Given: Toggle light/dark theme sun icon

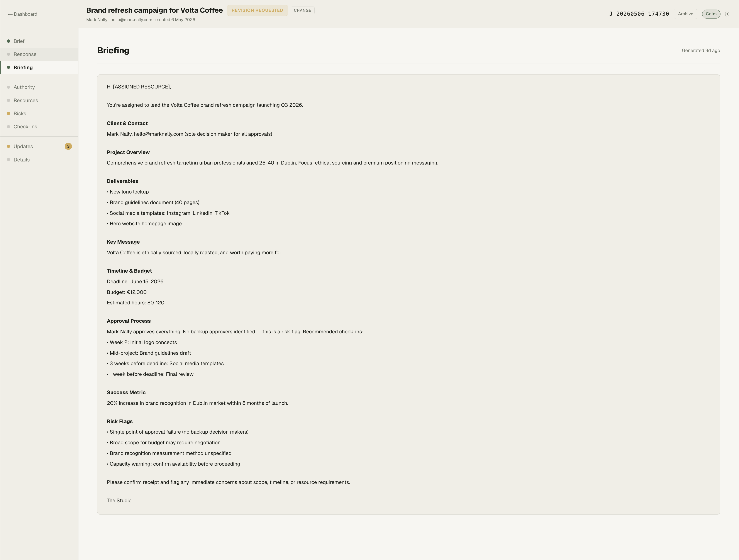Looking at the screenshot, I should [x=727, y=14].
